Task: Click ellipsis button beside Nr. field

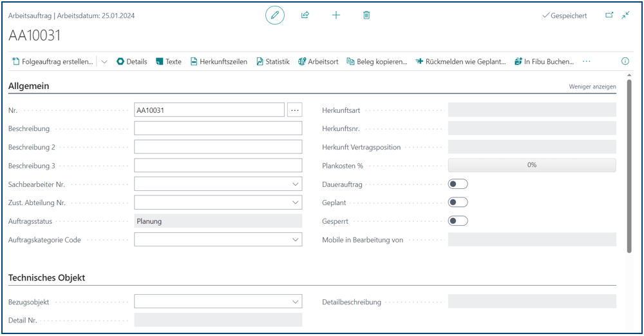Action: coord(295,110)
